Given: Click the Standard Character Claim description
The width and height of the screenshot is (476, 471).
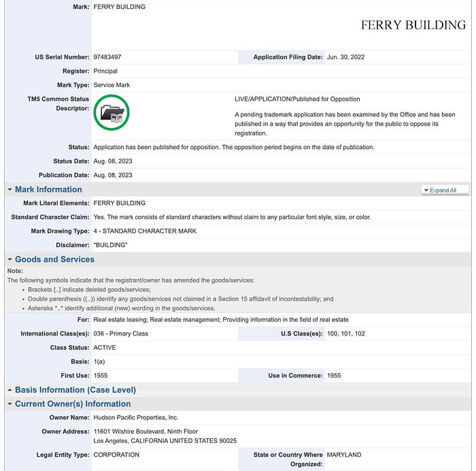Looking at the screenshot, I should pyautogui.click(x=233, y=217).
